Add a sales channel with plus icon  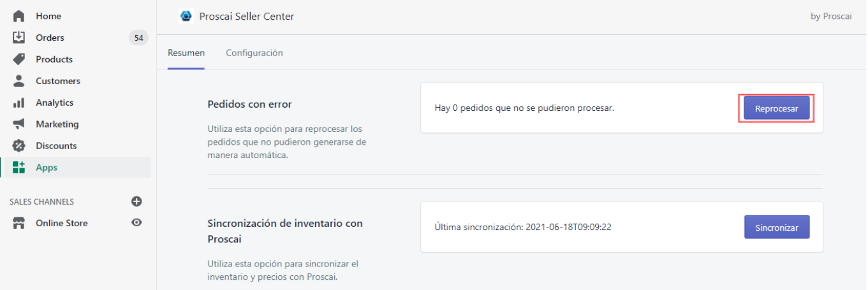[136, 201]
